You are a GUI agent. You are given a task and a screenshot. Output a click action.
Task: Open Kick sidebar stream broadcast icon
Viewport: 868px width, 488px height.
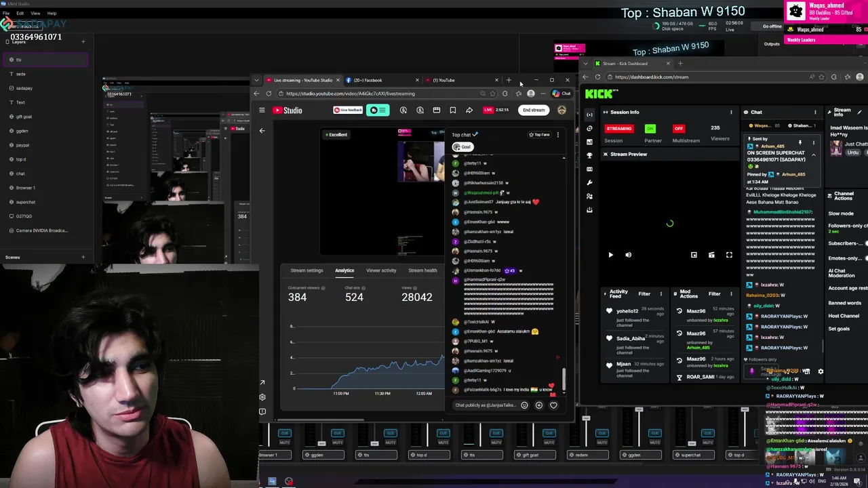tap(589, 115)
